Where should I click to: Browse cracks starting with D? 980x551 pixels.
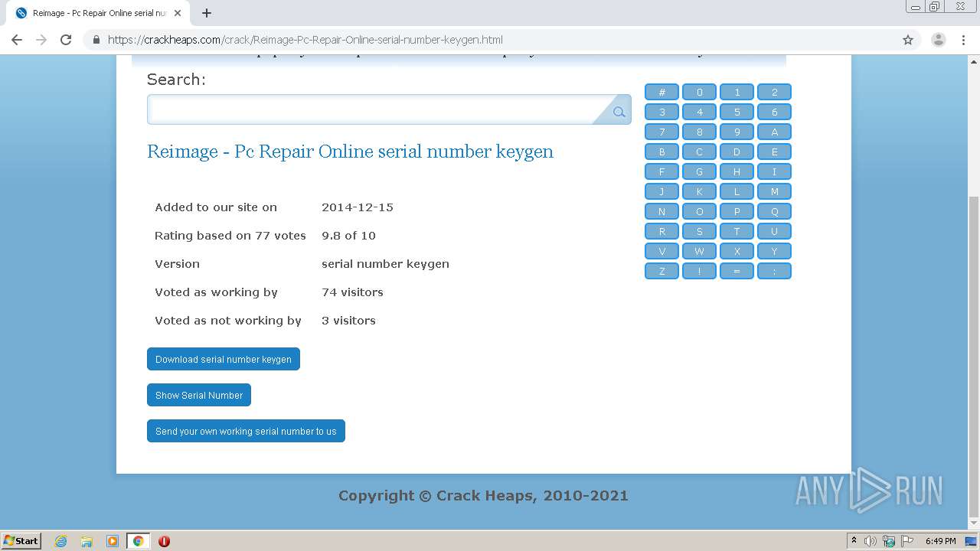[737, 152]
